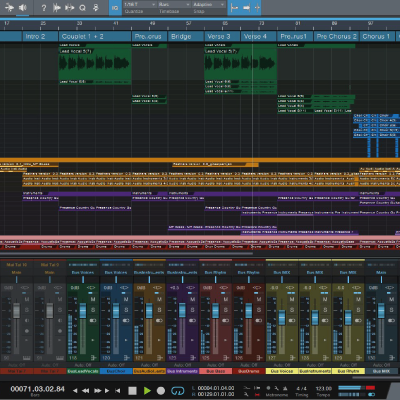This screenshot has width=400, height=400.
Task: Open the Main channel output selector
Action: tap(381, 272)
